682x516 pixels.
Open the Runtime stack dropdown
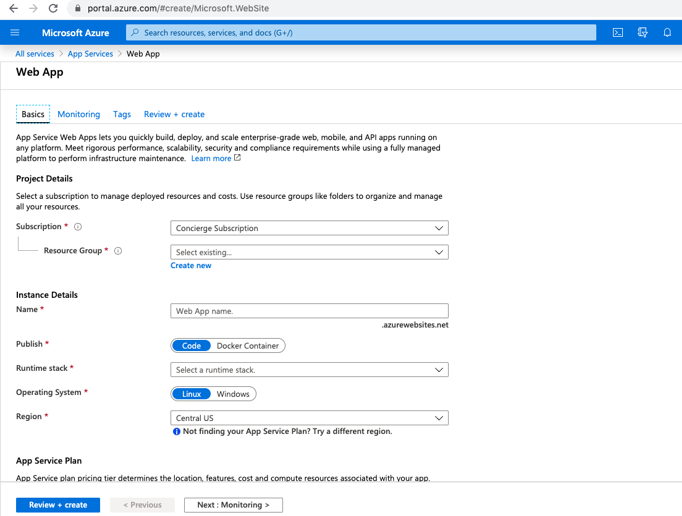pyautogui.click(x=309, y=370)
